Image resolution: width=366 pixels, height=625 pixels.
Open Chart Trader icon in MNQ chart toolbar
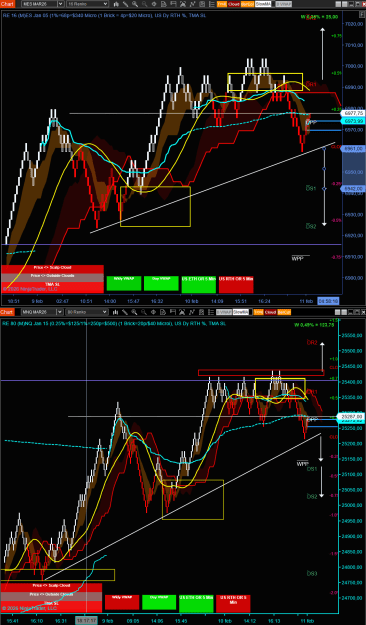[173, 312]
